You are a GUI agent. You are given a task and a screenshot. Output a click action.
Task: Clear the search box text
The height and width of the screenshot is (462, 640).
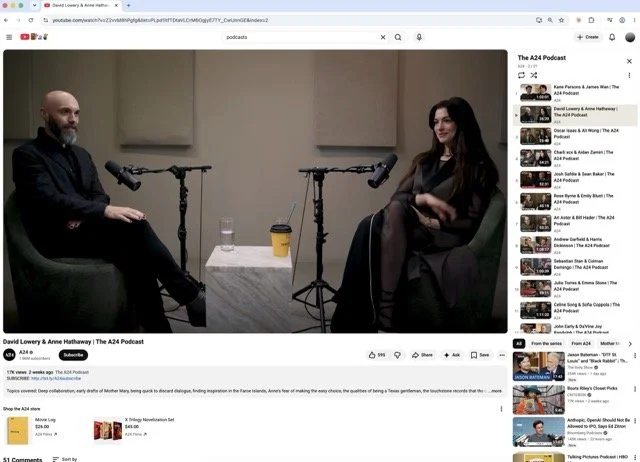[383, 37]
